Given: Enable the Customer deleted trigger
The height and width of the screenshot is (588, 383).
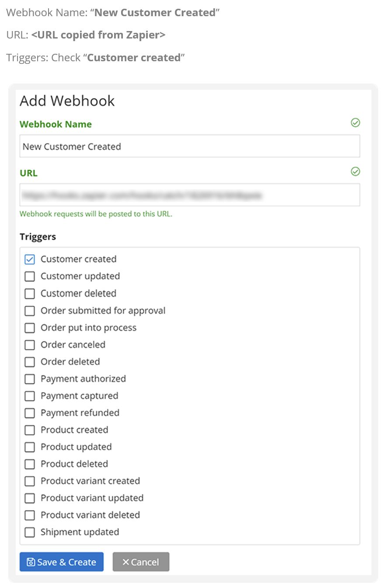Looking at the screenshot, I should click(30, 294).
